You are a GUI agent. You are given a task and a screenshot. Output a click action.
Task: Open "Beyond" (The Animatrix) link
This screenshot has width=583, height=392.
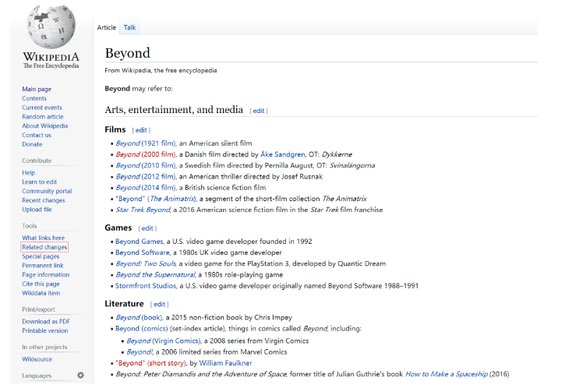156,199
